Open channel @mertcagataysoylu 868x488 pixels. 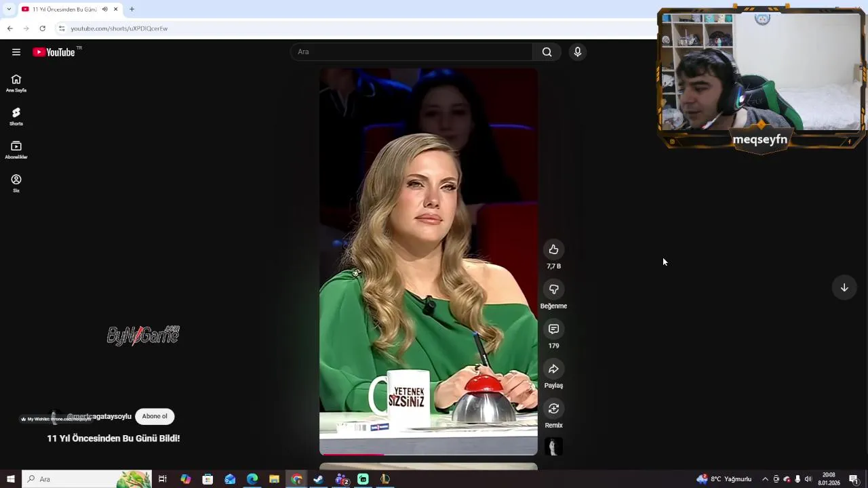coord(99,416)
